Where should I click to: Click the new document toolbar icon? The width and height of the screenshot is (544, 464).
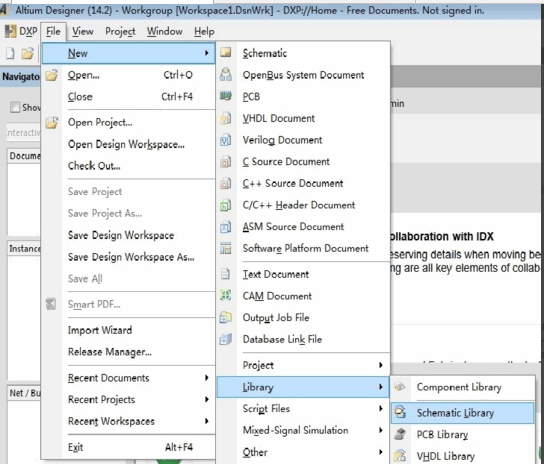click(x=10, y=53)
